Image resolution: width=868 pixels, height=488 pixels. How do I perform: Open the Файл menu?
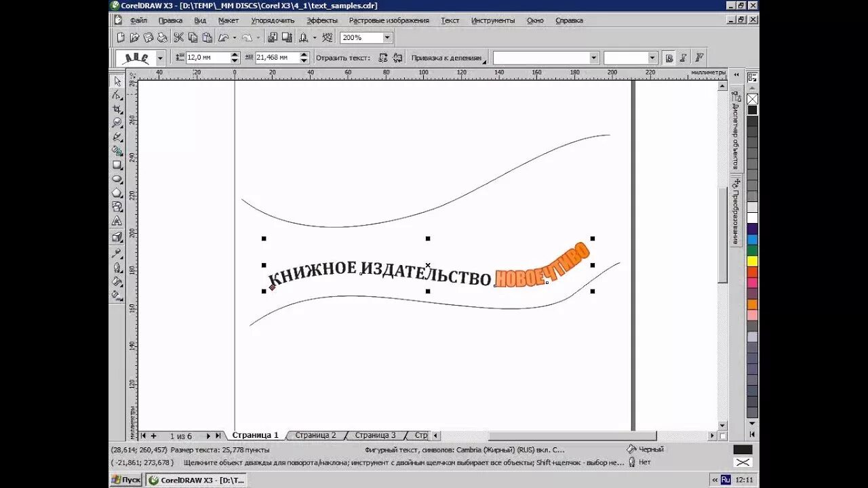click(x=138, y=20)
